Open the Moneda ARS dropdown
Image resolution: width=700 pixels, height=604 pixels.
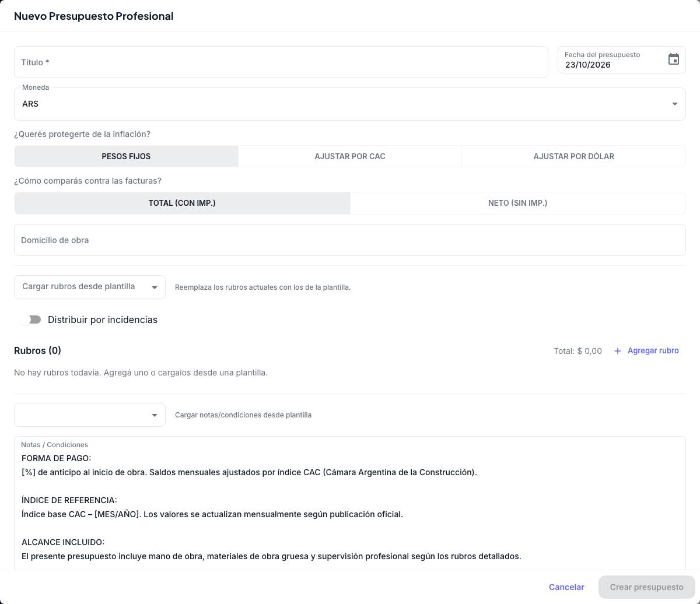point(350,104)
